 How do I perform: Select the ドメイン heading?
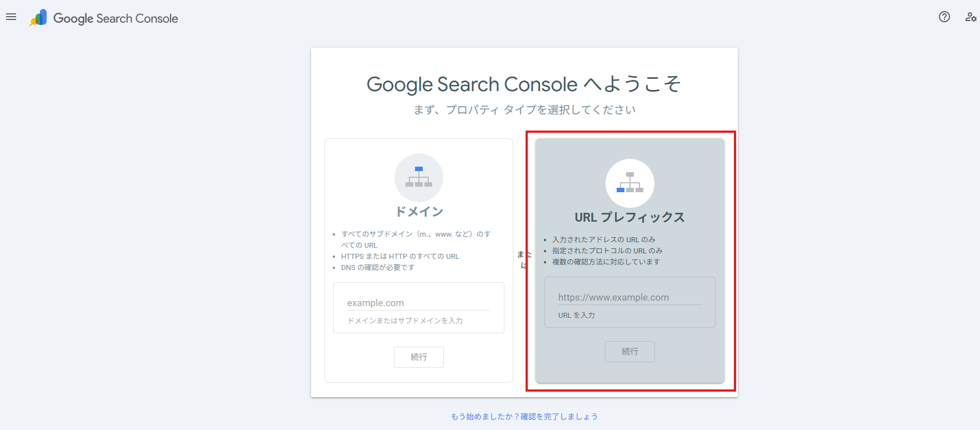tap(419, 212)
